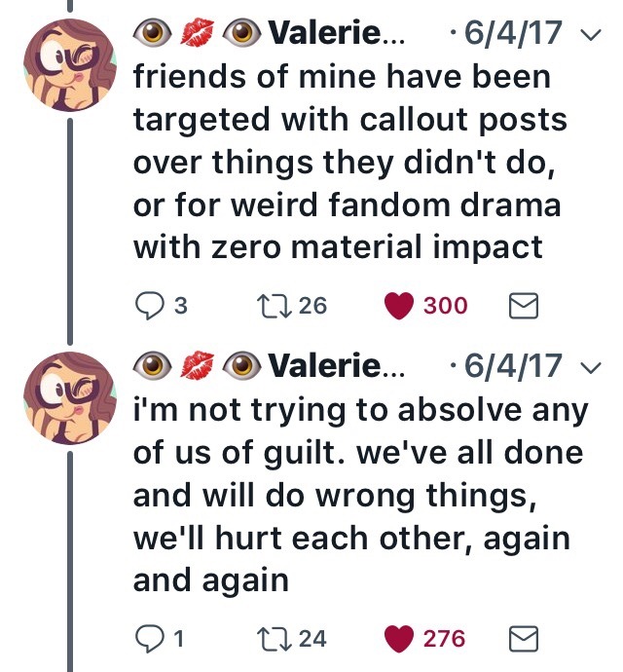Open the chevron menu on the second tweet

click(x=586, y=367)
